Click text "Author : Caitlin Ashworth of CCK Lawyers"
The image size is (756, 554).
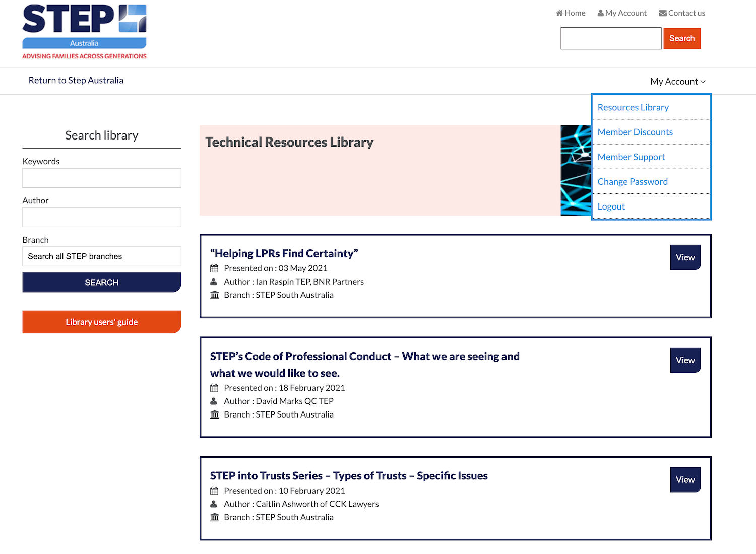click(x=301, y=504)
